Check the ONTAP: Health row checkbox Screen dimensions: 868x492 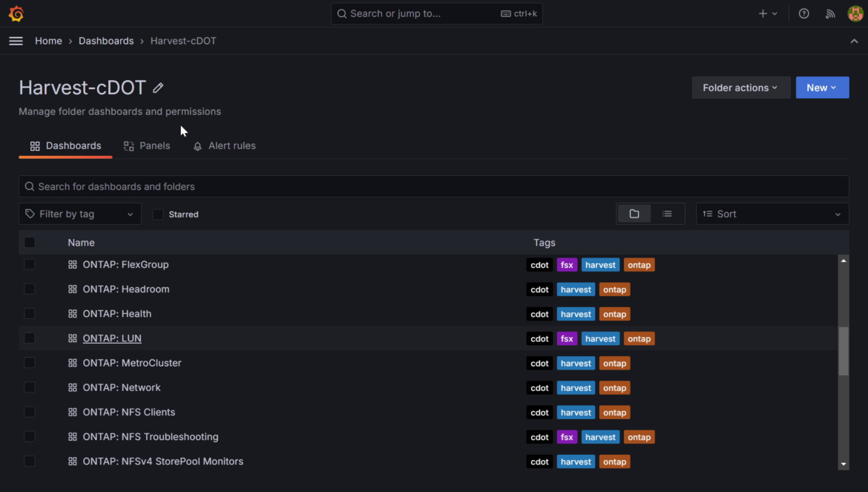tap(30, 314)
